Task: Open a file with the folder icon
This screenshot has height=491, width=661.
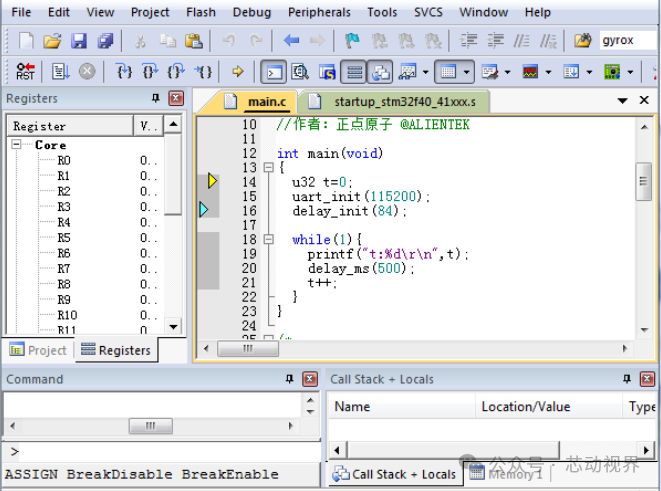Action: click(52, 40)
